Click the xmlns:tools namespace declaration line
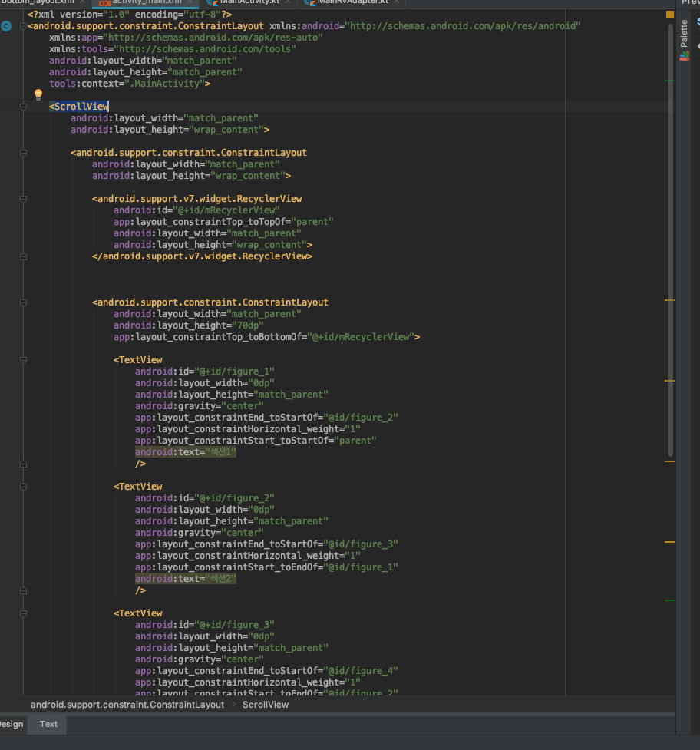Image resolution: width=700 pixels, height=750 pixels. [173, 49]
